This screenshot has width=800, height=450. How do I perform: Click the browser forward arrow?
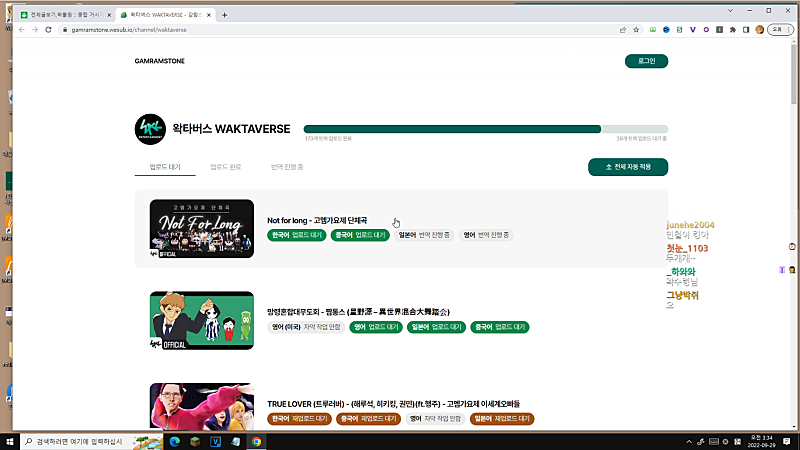pyautogui.click(x=35, y=30)
